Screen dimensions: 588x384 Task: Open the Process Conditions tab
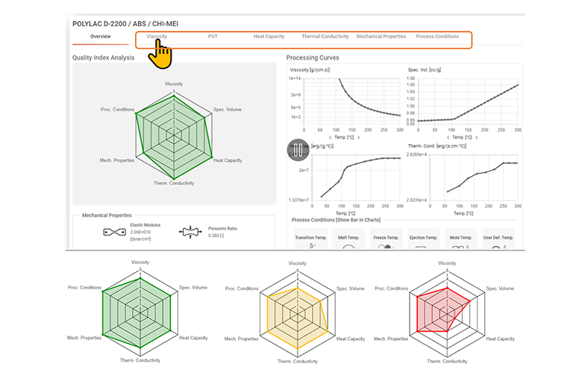[437, 37]
